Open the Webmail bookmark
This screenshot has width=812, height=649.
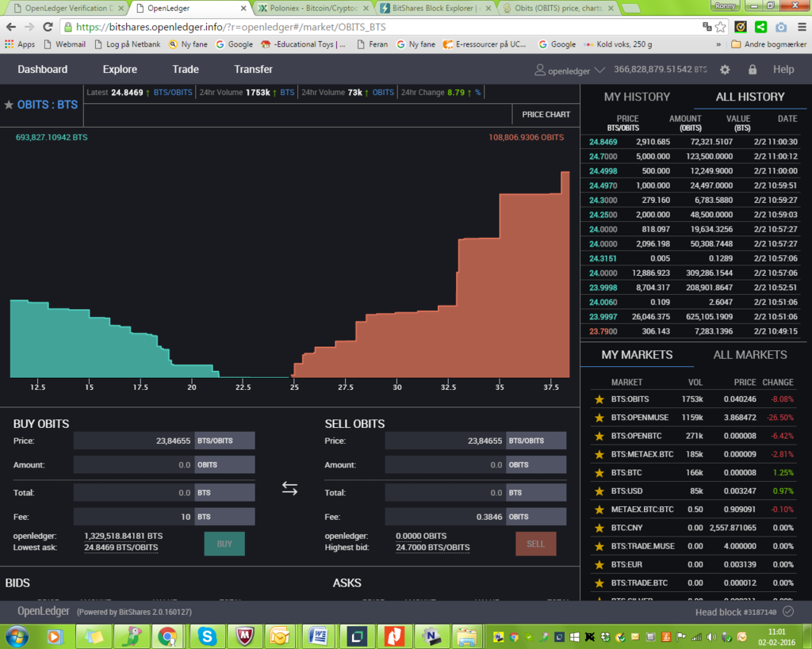65,44
